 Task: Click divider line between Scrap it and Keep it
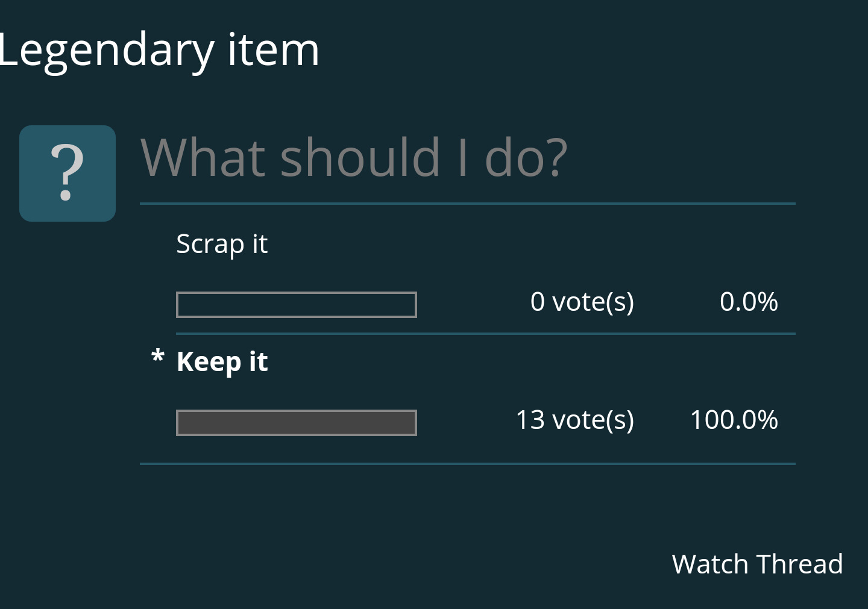coord(485,333)
